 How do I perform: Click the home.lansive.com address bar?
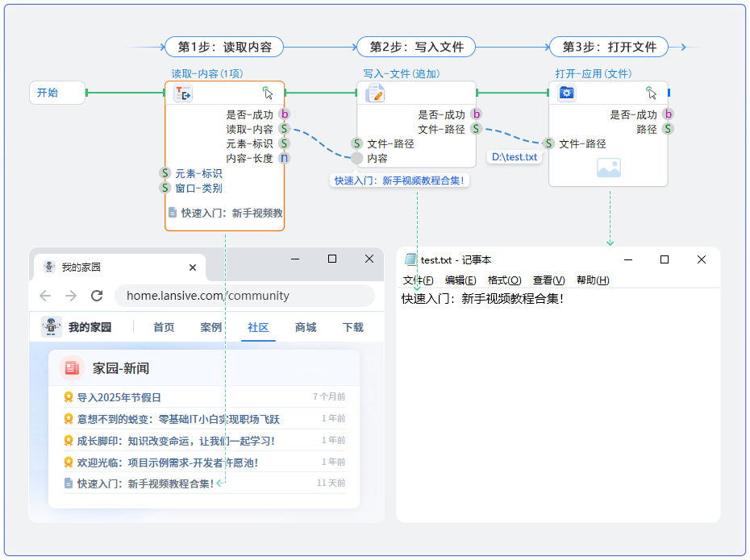pos(242,296)
